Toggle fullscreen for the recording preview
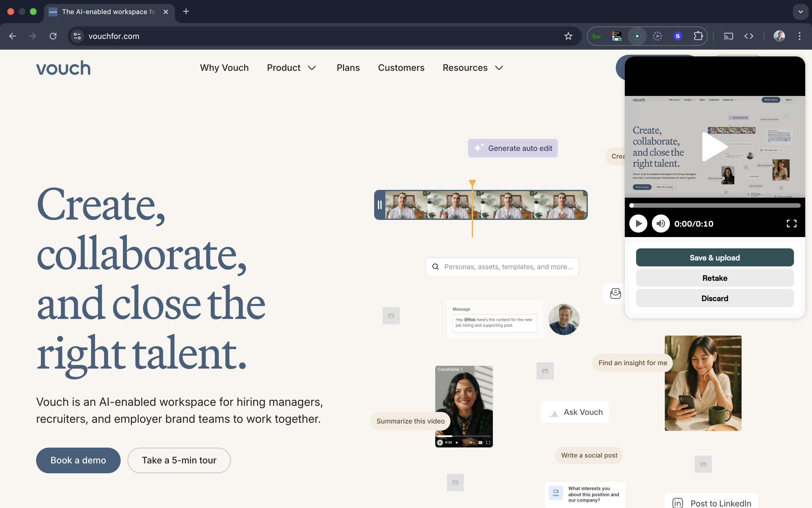The height and width of the screenshot is (508, 812). (791, 224)
